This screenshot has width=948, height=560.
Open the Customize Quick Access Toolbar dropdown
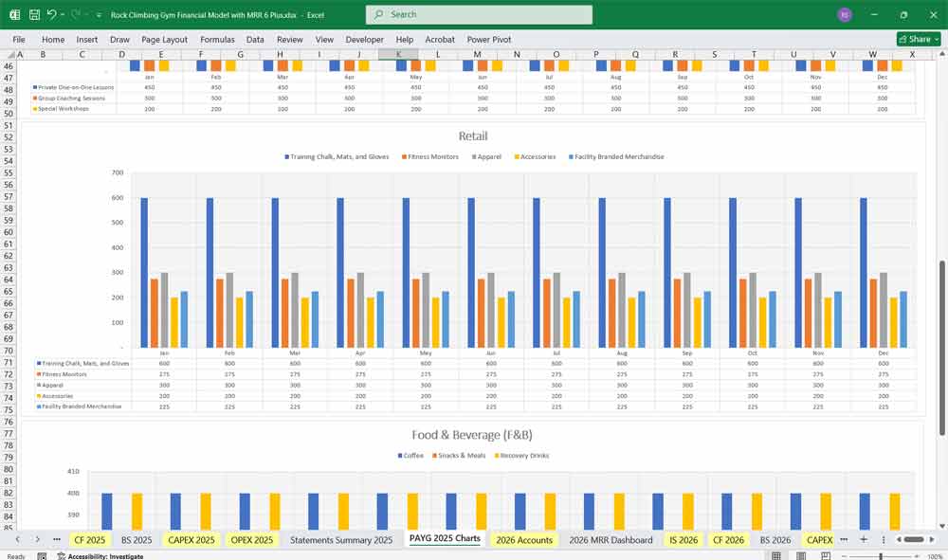100,15
